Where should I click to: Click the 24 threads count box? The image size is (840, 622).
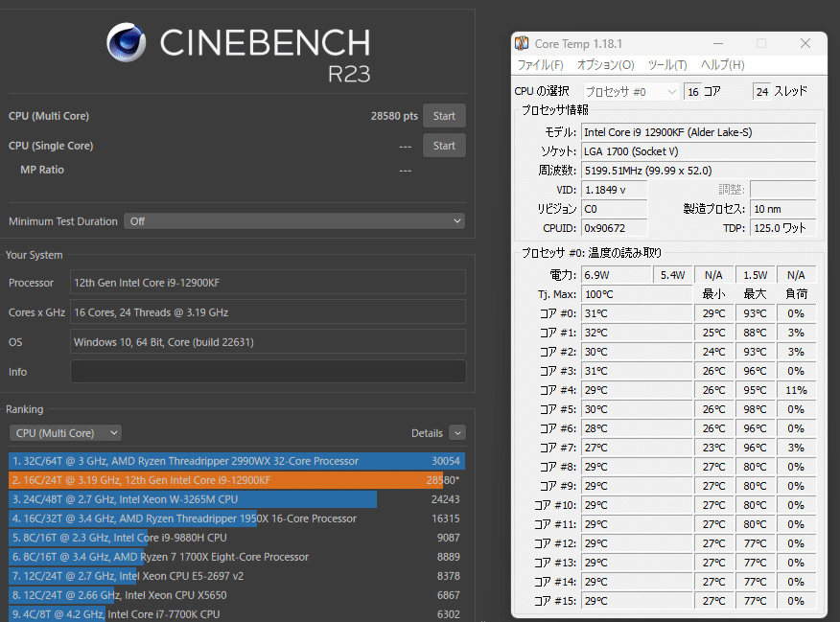(x=761, y=92)
